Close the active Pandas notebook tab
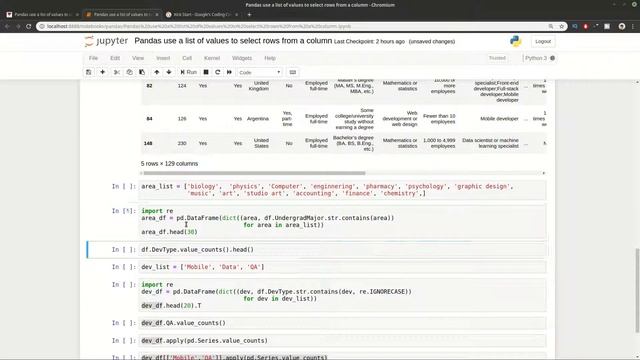The image size is (640, 360). (157, 14)
